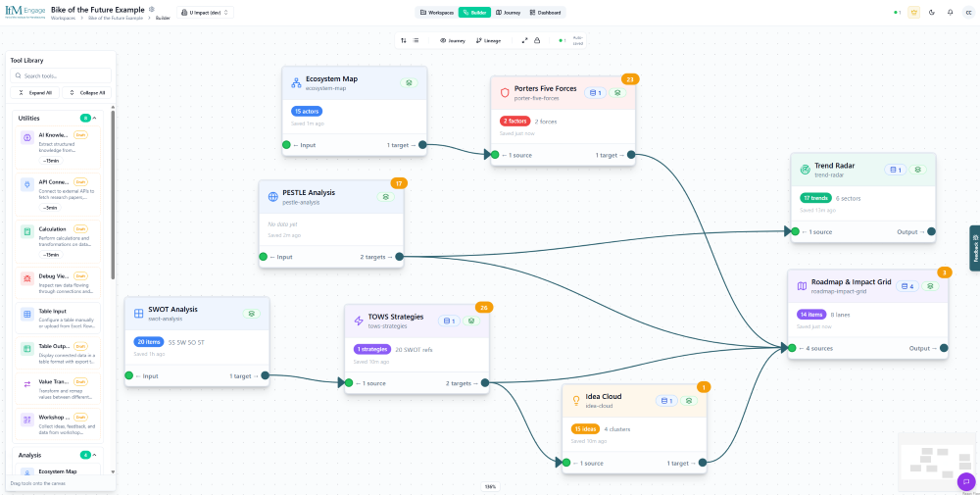Switch to the Workspaces tab
This screenshot has height=495, width=980.
point(436,13)
